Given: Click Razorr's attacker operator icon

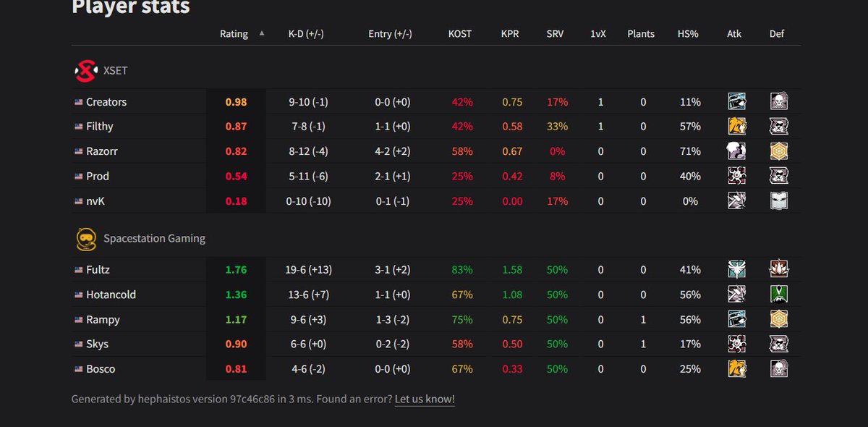Looking at the screenshot, I should tap(736, 151).
